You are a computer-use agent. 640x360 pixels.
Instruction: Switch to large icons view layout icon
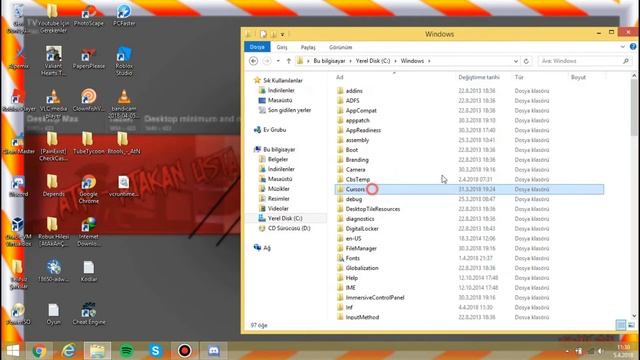click(x=631, y=325)
